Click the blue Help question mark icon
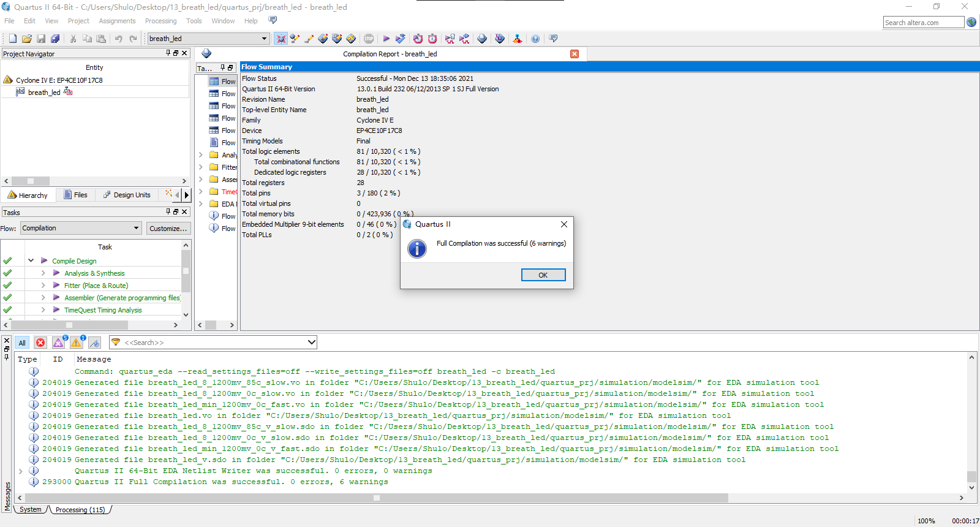The height and width of the screenshot is (527, 980). click(x=535, y=39)
